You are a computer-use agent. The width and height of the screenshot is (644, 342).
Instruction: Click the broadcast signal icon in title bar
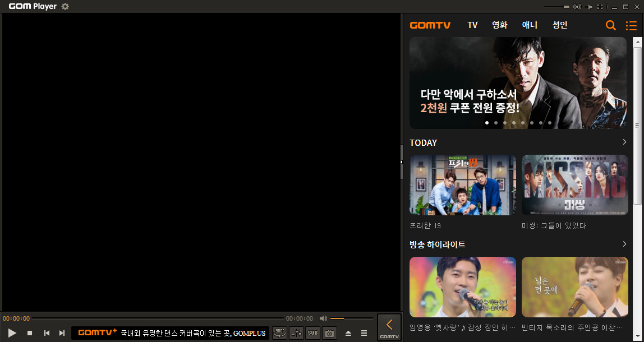577,7
